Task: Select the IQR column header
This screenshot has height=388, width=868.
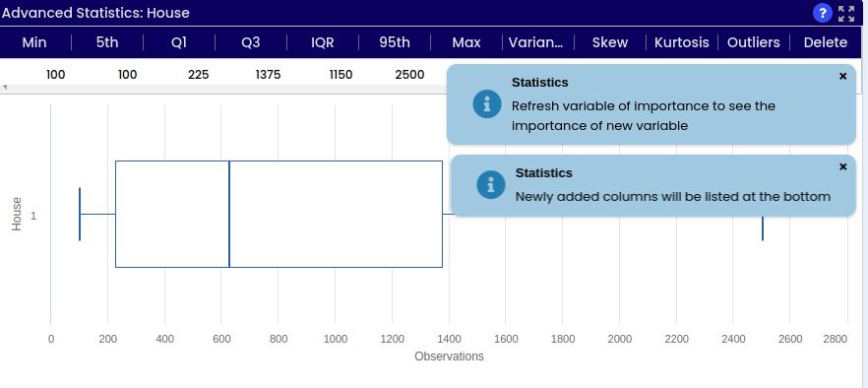Action: 322,42
